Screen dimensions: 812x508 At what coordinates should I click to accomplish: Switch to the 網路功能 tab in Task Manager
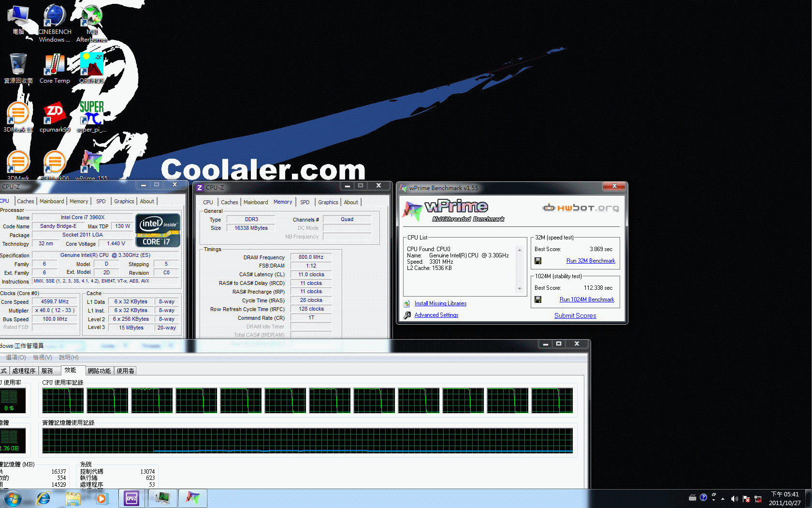coord(100,371)
